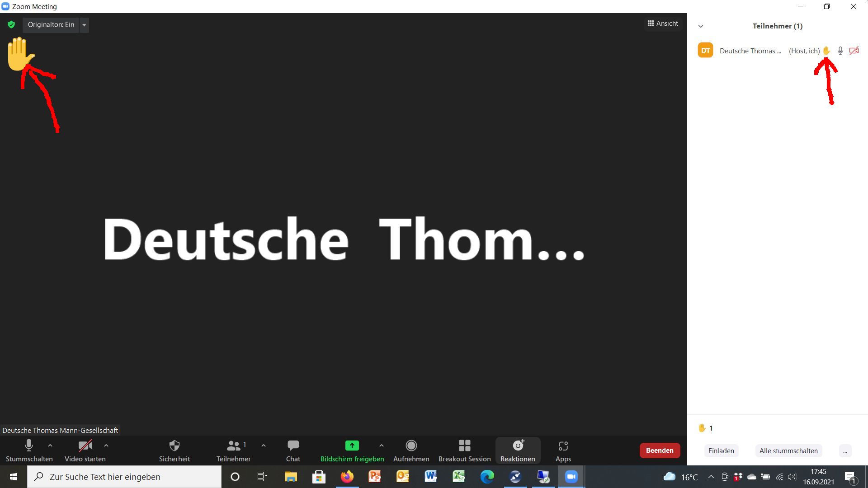Open File Explorer from taskbar
Screen dimensions: 868x488
[291, 477]
